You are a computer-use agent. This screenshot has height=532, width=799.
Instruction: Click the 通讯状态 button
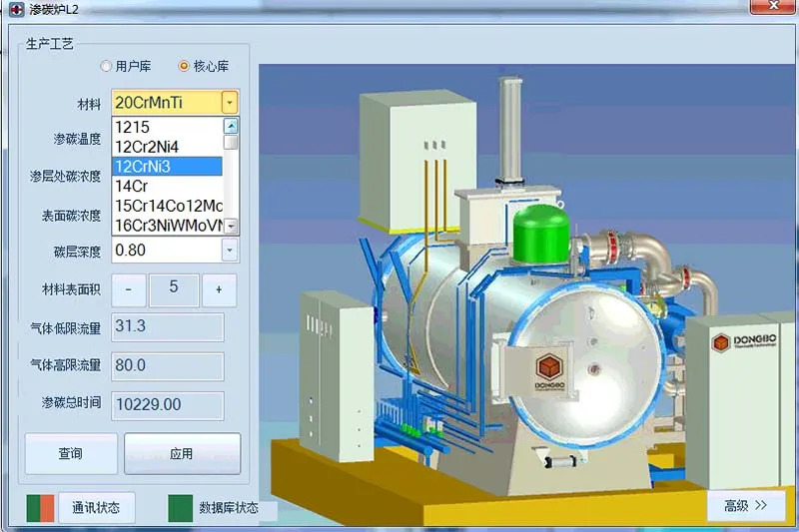point(96,507)
